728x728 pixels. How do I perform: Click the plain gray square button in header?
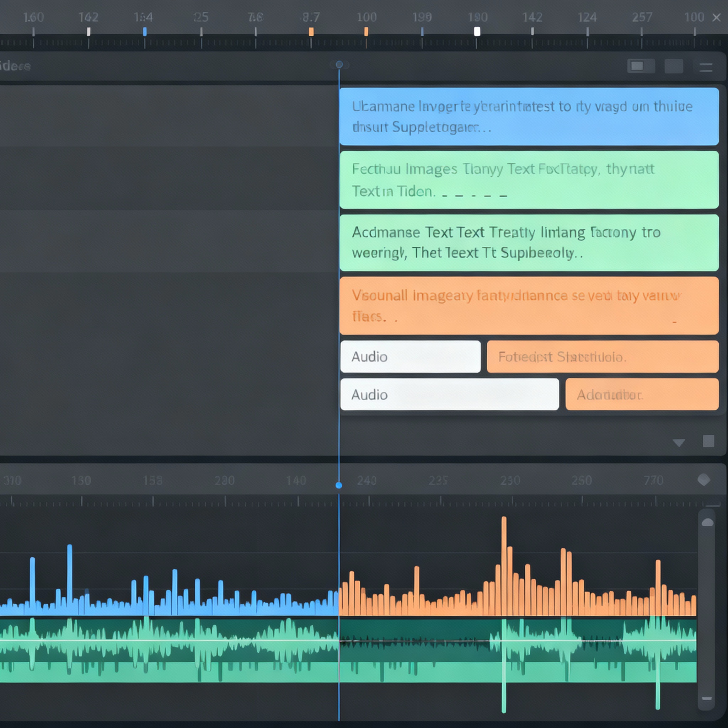pyautogui.click(x=673, y=66)
